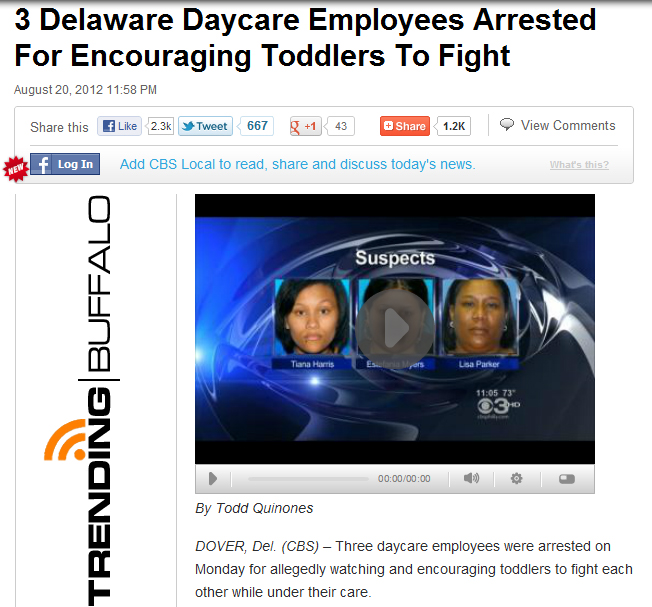Open video settings gear icon
The width and height of the screenshot is (652, 607).
516,479
